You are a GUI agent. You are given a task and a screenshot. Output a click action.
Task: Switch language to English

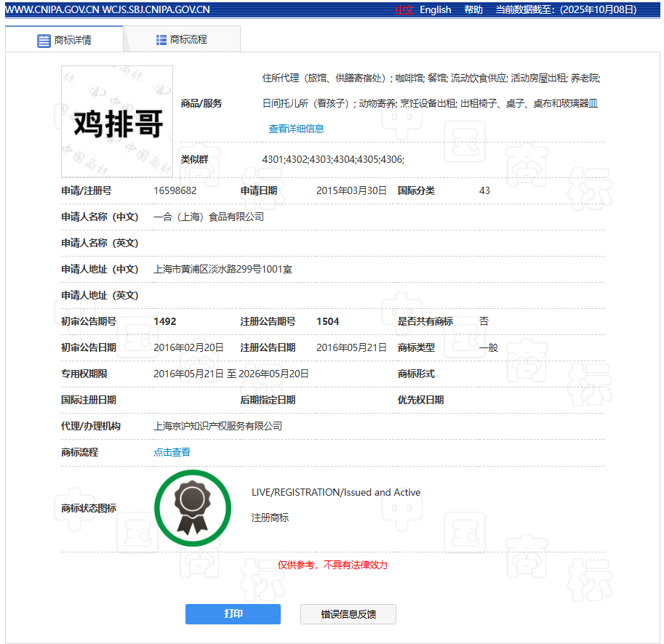tap(435, 9)
